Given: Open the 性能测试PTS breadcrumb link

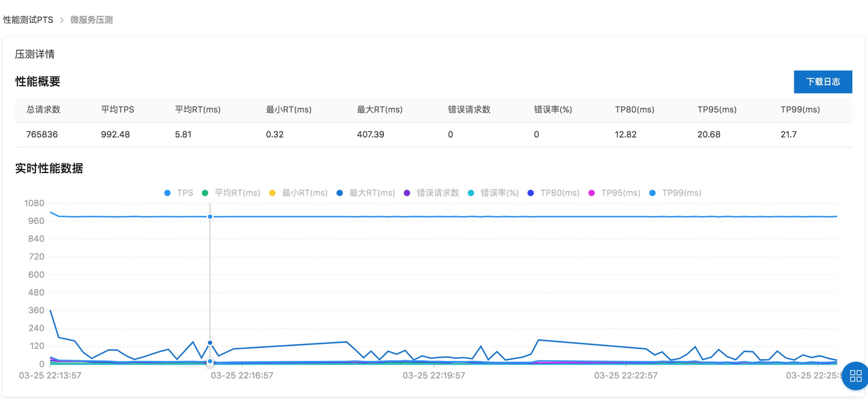Looking at the screenshot, I should pos(28,20).
